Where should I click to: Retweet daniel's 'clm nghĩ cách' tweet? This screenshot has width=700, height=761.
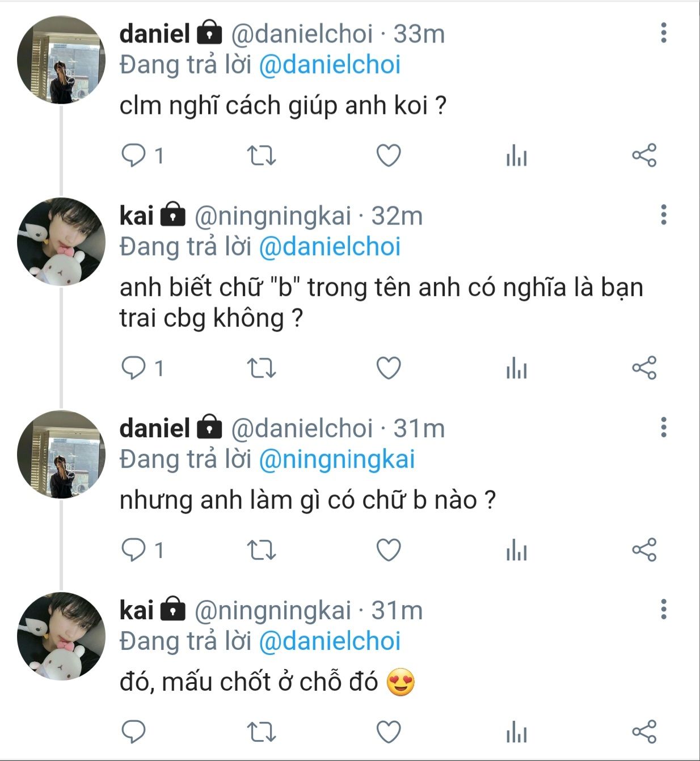262,155
